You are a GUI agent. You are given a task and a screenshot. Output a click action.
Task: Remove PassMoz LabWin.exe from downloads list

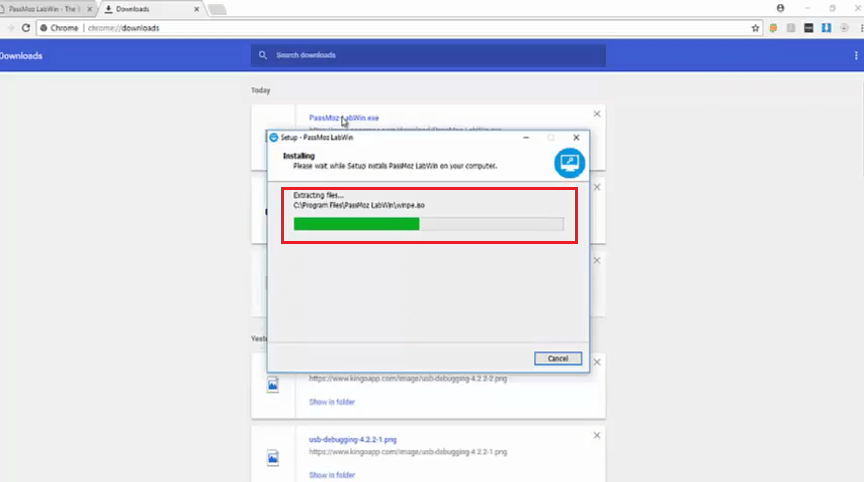tap(597, 114)
